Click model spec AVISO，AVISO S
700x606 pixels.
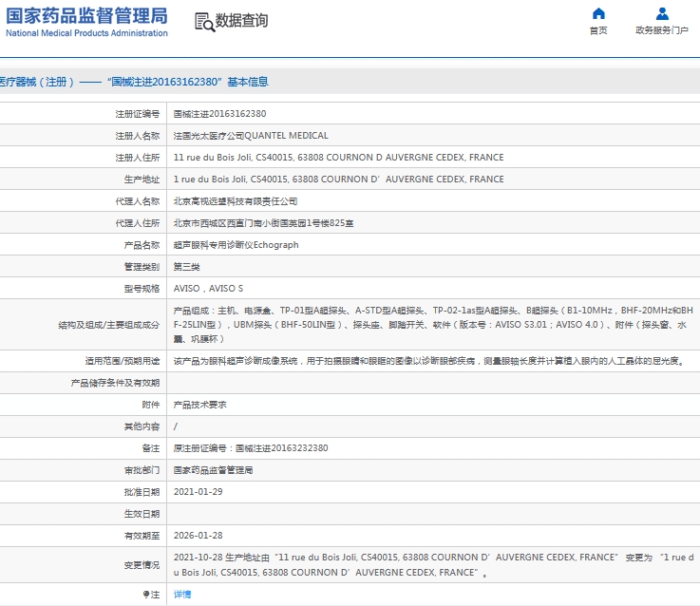208,289
